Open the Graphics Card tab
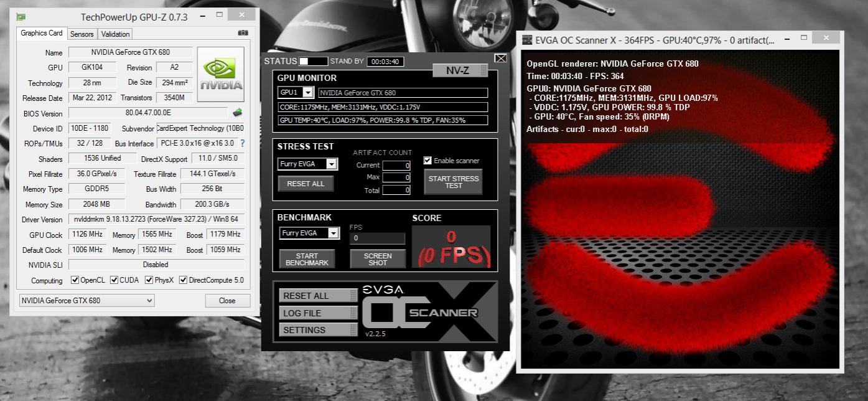 [42, 33]
